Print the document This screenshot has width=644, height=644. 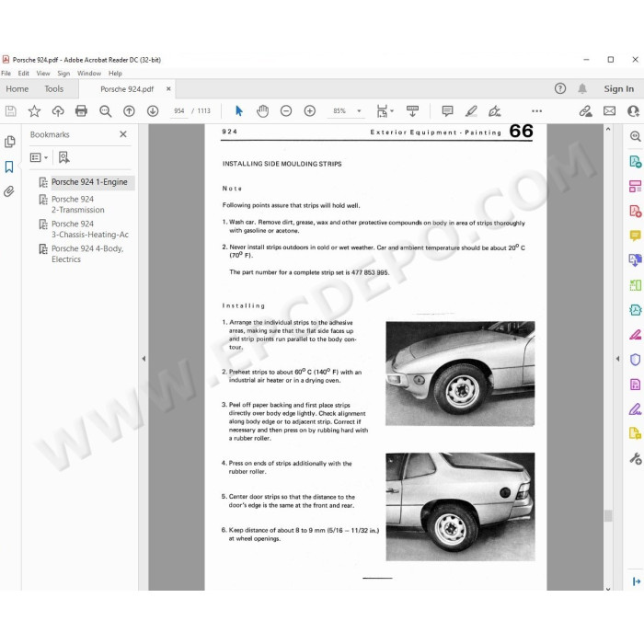(x=81, y=111)
